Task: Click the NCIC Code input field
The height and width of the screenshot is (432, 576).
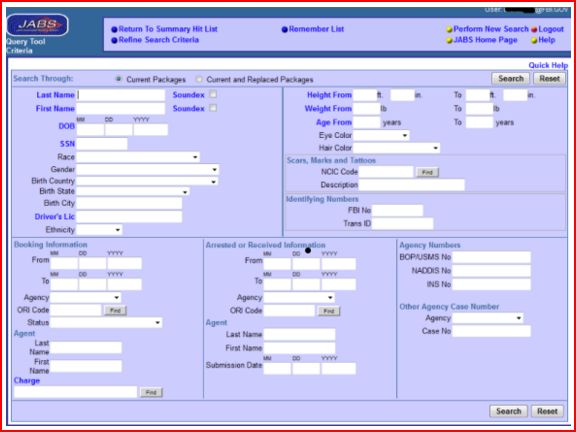Action: click(386, 172)
